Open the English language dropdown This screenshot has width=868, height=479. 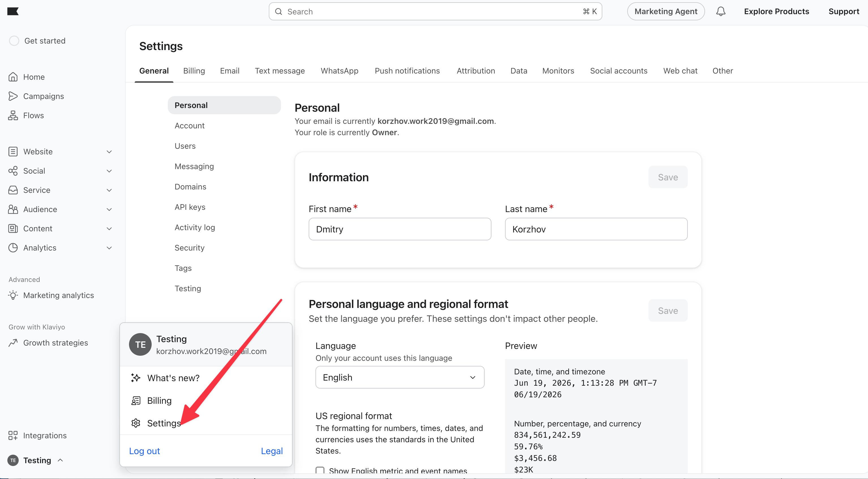click(x=400, y=377)
